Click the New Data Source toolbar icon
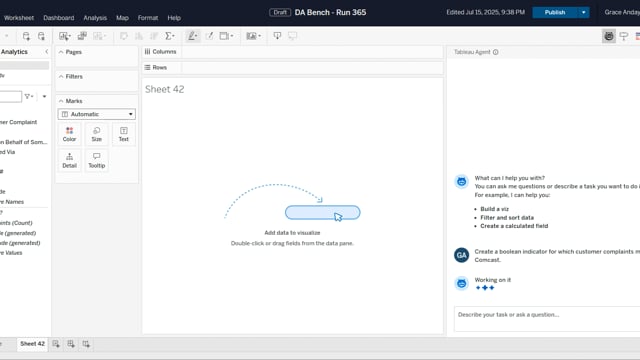 pyautogui.click(x=26, y=36)
